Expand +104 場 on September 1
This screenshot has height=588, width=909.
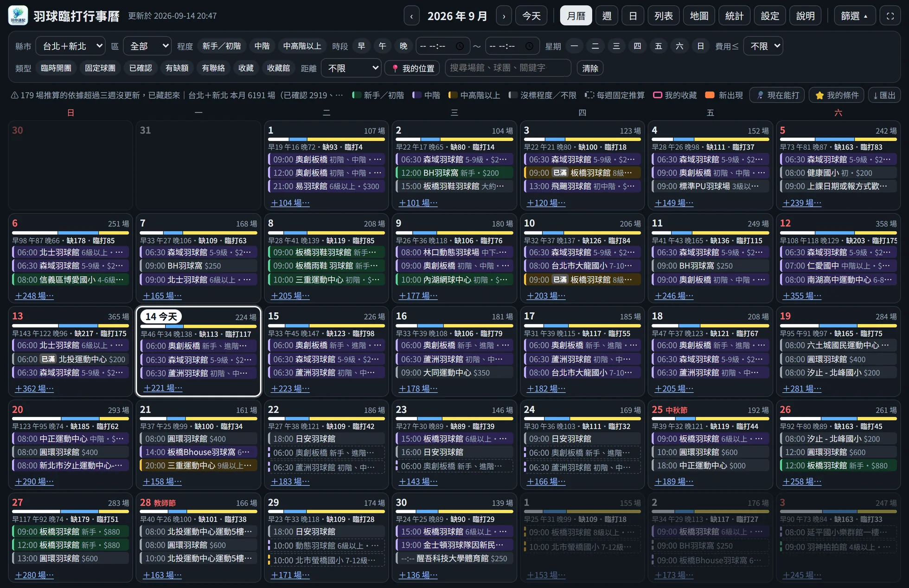click(290, 203)
